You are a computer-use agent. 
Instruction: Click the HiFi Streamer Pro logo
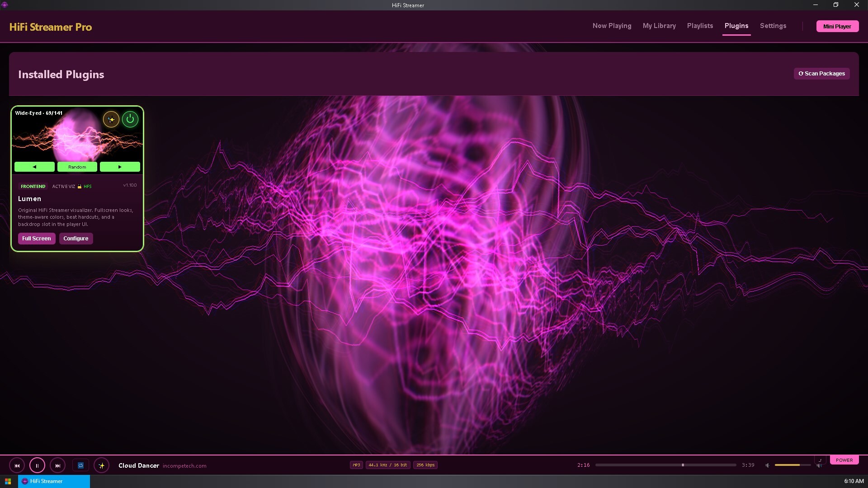point(51,27)
